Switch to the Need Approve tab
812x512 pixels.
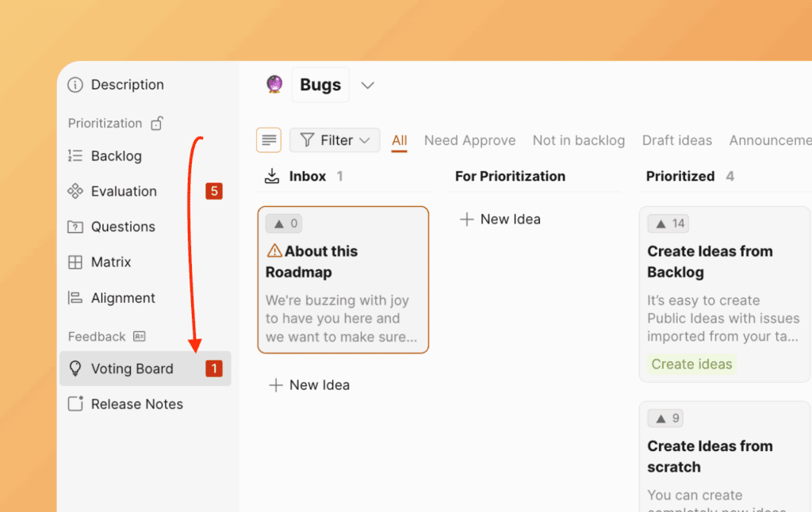tap(469, 140)
